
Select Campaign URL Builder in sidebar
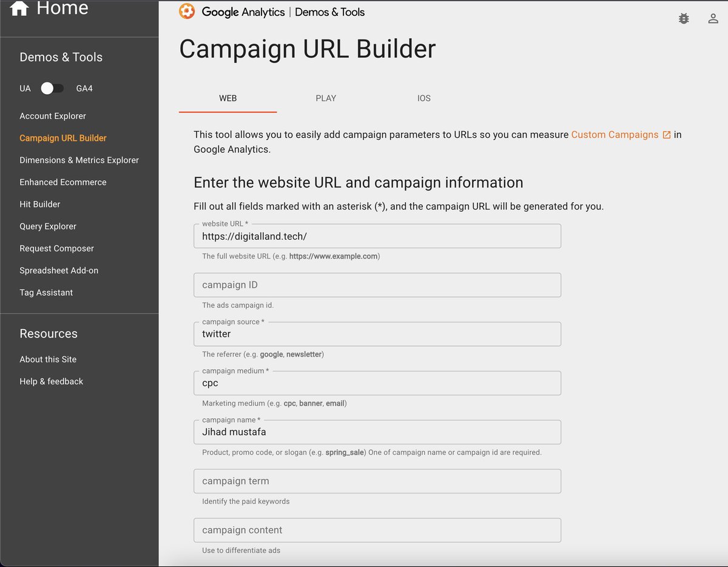click(x=63, y=138)
